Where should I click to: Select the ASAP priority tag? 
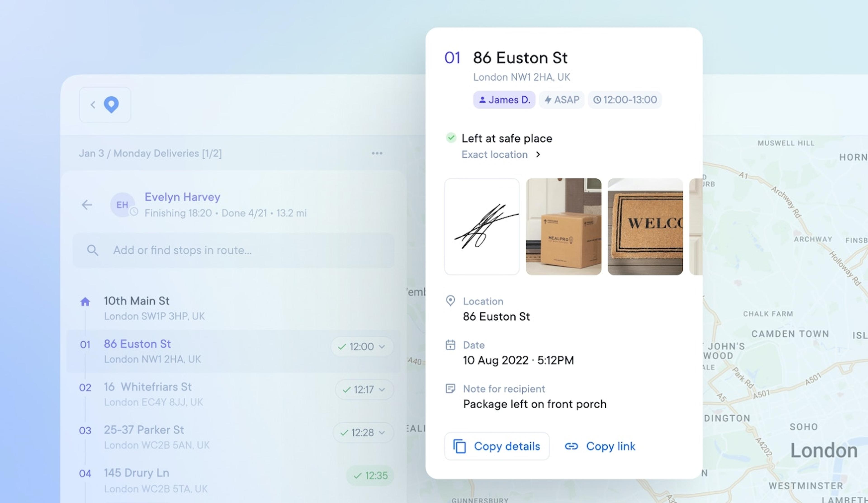coord(561,100)
